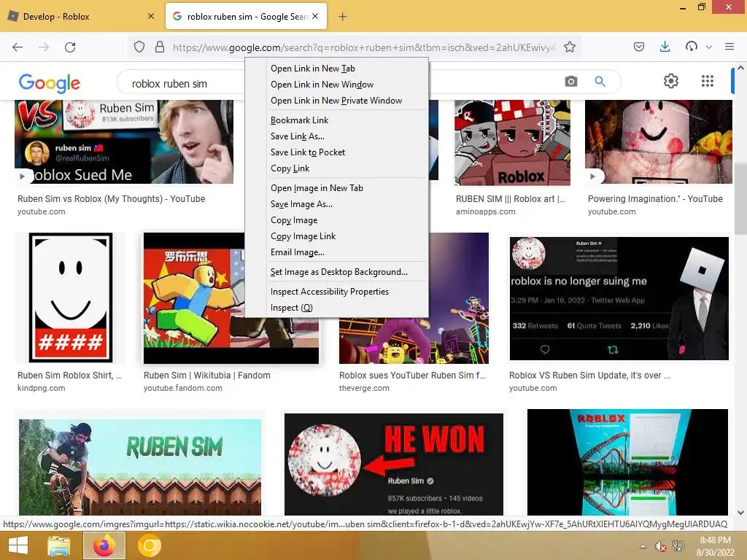Click the headphones-shaped toolbar icon
747x560 pixels.
(x=692, y=47)
